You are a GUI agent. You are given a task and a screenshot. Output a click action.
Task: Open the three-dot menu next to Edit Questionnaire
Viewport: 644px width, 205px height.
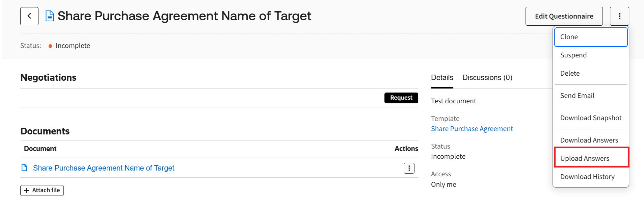coord(619,16)
